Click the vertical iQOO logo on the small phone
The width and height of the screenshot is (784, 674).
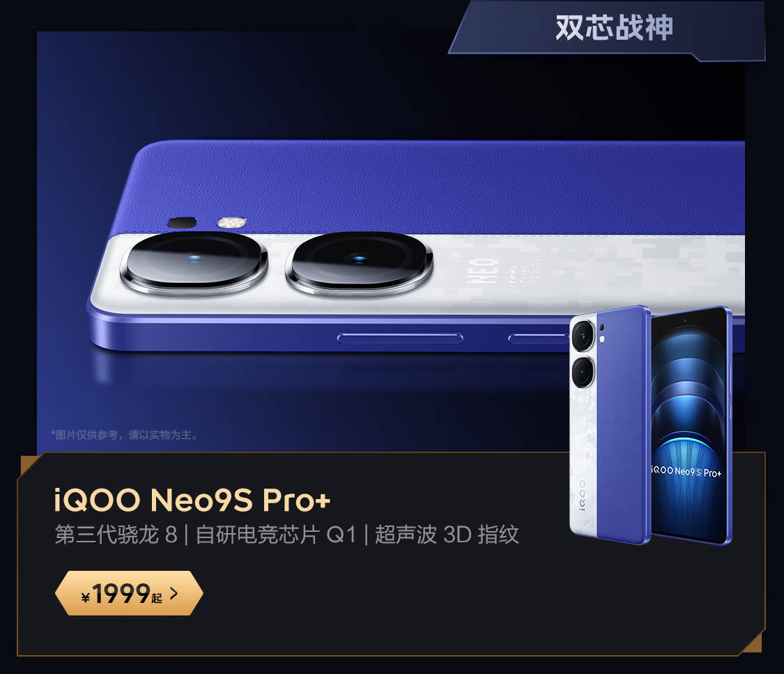click(x=582, y=496)
